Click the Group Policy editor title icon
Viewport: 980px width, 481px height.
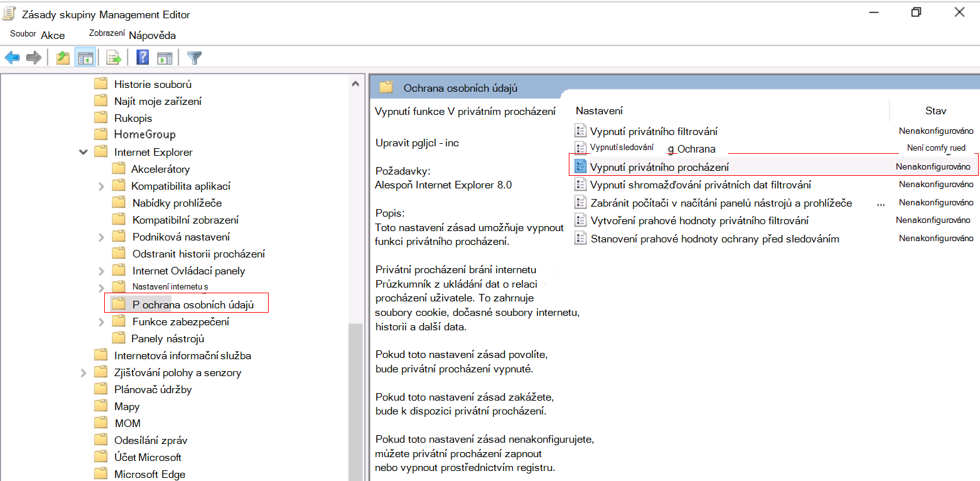click(10, 13)
